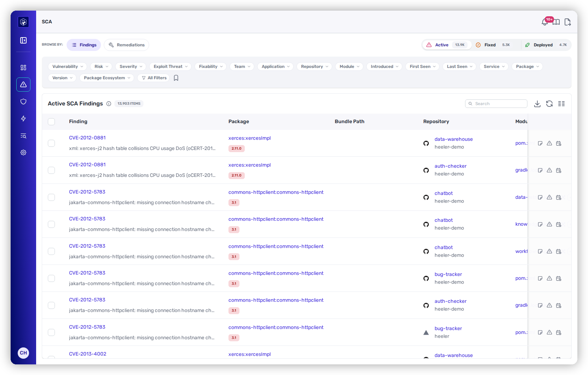Viewport: 588px width, 375px height.
Task: Download the findings list
Action: click(x=537, y=104)
